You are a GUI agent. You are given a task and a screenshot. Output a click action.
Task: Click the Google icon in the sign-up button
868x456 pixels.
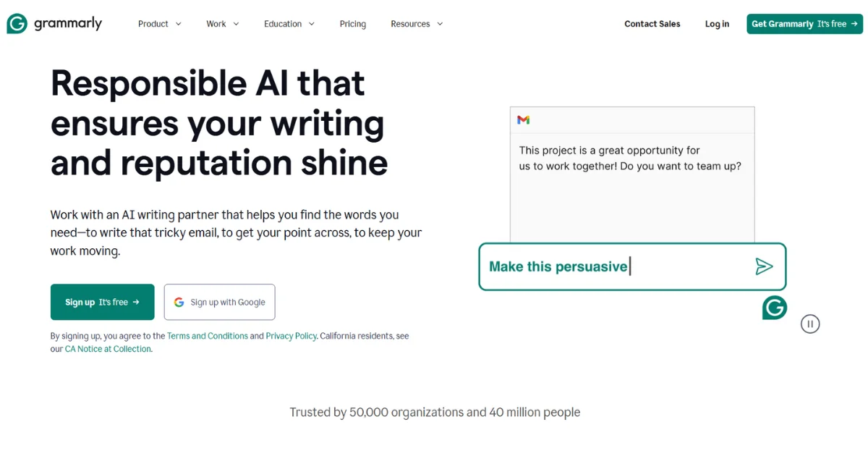[x=179, y=302]
